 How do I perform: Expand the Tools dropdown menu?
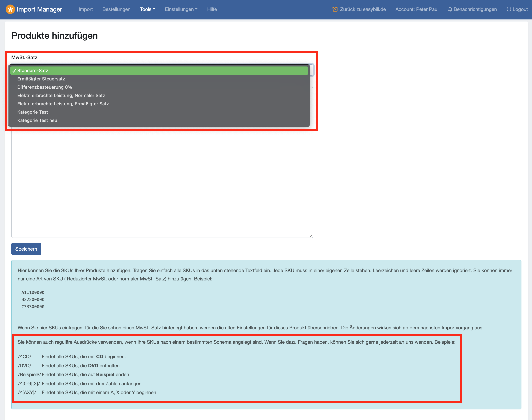pos(147,9)
